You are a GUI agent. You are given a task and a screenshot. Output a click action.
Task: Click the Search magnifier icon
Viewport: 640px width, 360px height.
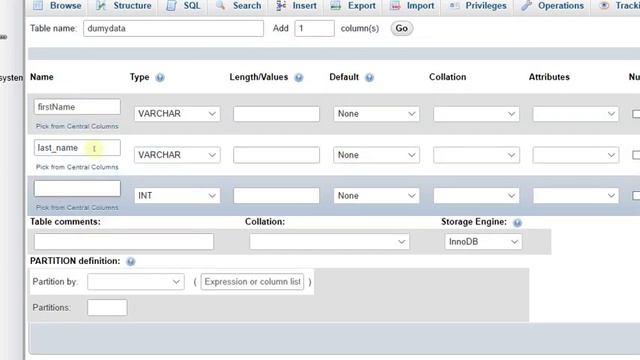click(x=220, y=5)
